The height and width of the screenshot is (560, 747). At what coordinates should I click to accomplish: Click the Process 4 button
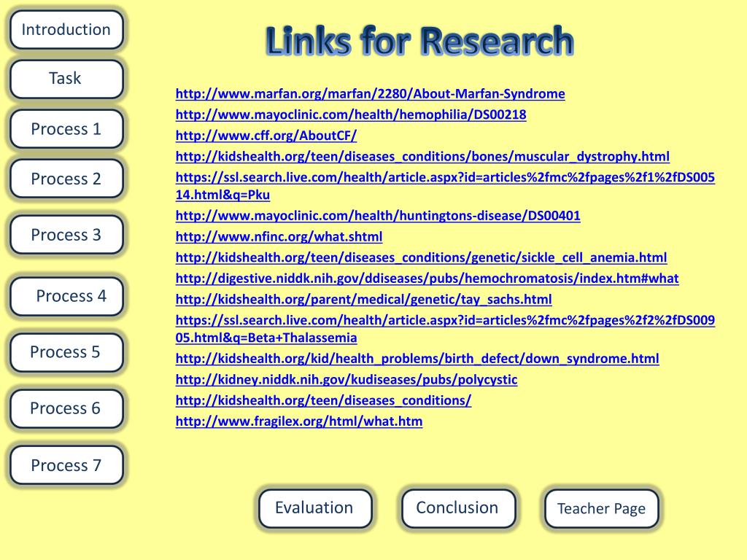tap(66, 296)
